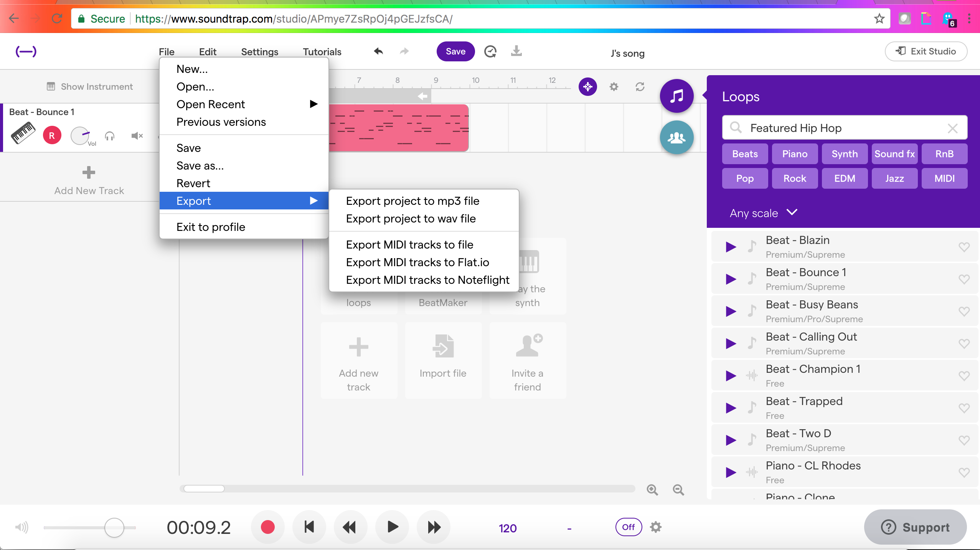The image size is (980, 550).
Task: Click the download icon next to Save
Action: (x=516, y=51)
